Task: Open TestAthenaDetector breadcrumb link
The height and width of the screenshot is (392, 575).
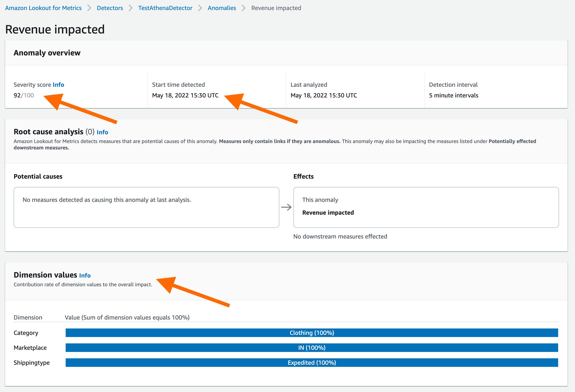Action: [165, 8]
